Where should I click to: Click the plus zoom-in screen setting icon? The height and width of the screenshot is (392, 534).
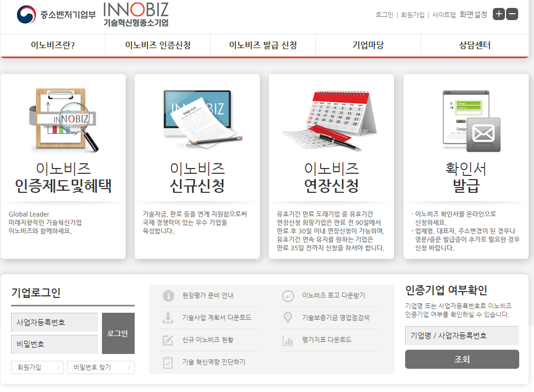[499, 14]
